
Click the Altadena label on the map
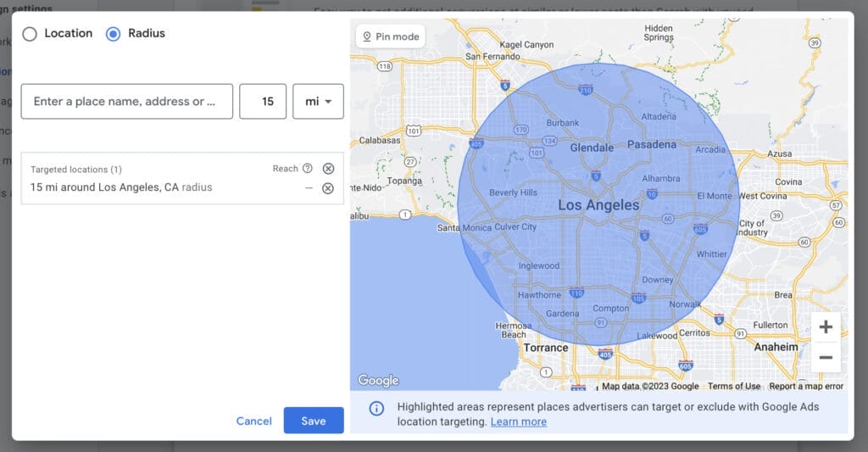point(658,116)
